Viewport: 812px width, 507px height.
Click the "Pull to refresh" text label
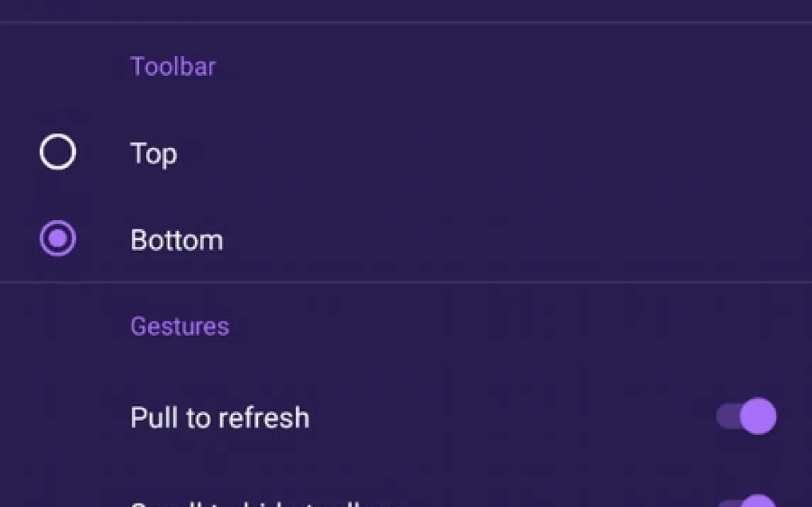(220, 418)
